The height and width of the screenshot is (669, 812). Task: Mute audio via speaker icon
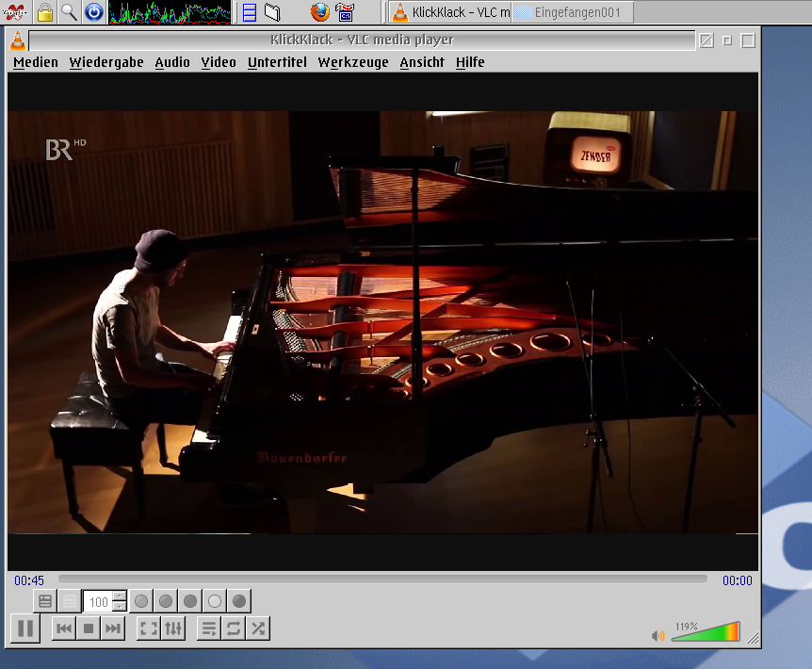[x=658, y=635]
